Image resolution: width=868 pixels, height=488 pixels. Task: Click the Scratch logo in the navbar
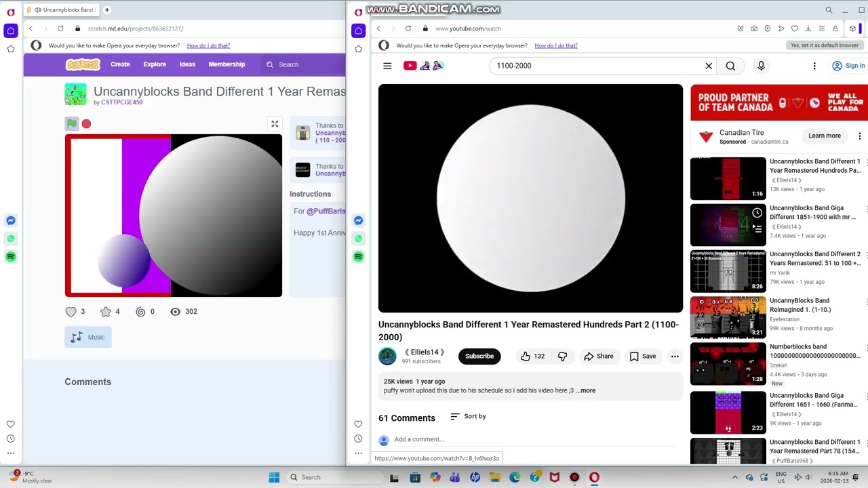click(x=83, y=64)
